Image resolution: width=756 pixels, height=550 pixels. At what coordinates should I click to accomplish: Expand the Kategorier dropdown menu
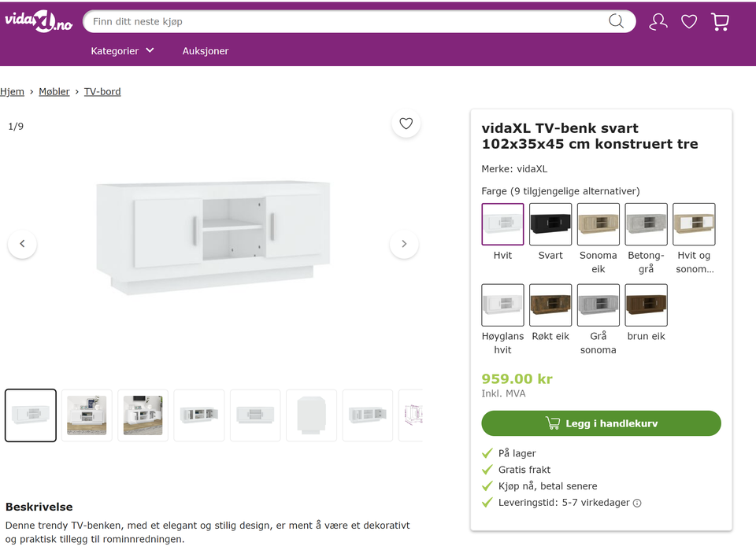tap(122, 51)
